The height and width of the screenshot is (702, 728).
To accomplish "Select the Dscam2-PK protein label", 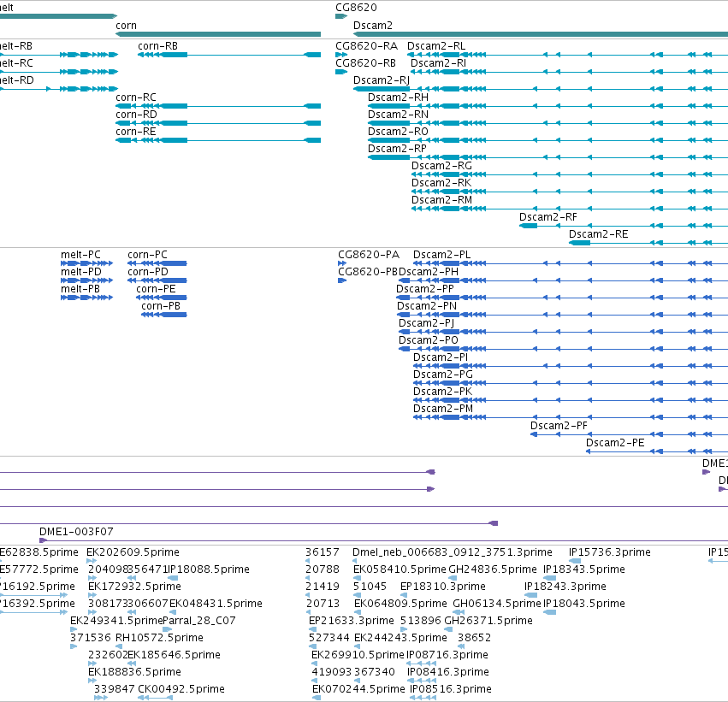I will pos(443,392).
